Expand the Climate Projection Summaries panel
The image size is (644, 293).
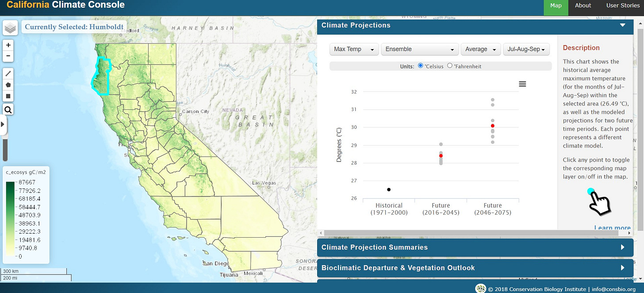tap(475, 247)
